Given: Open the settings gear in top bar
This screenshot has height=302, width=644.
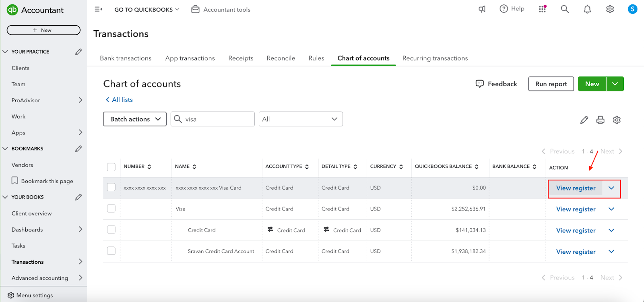Looking at the screenshot, I should (x=610, y=9).
